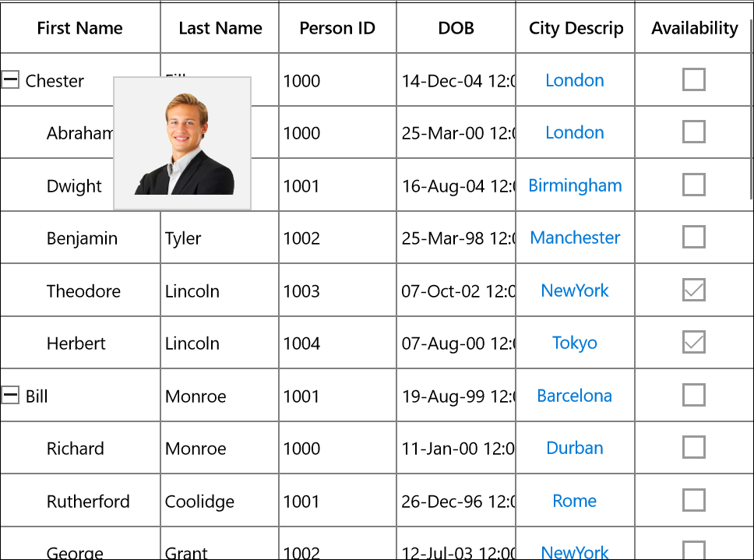
Task: Uncheck Availability for Theodore Lincoln
Action: click(x=694, y=290)
